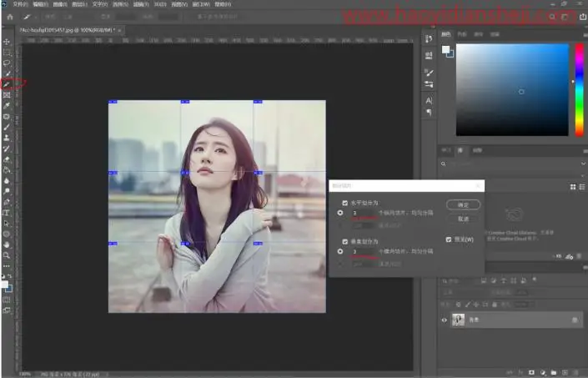The image size is (588, 378).
Task: Toggle the 预览(W) checkbox
Action: 449,239
